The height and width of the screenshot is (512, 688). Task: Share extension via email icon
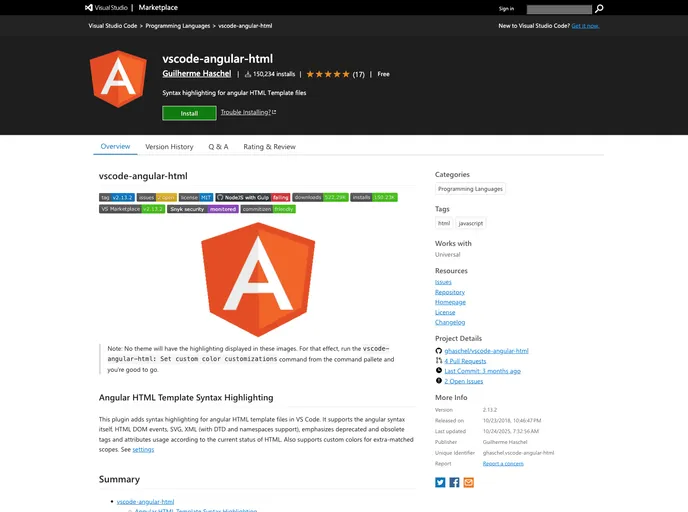tap(468, 482)
